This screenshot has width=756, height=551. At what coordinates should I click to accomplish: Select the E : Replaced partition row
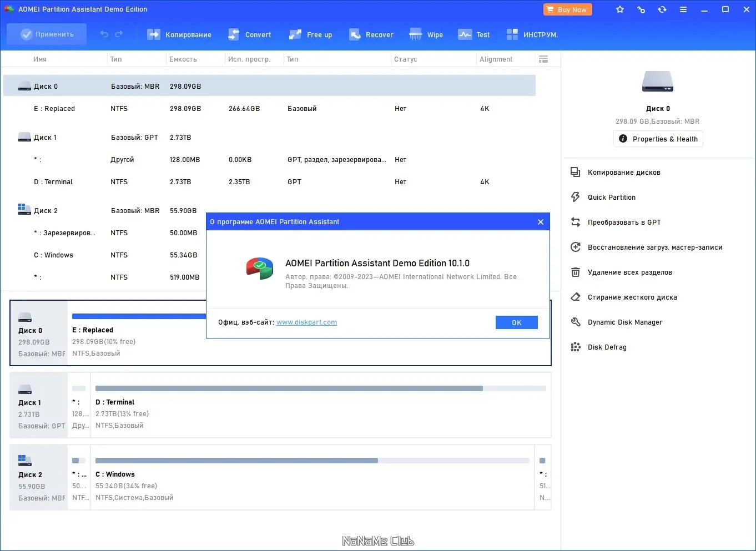point(269,109)
